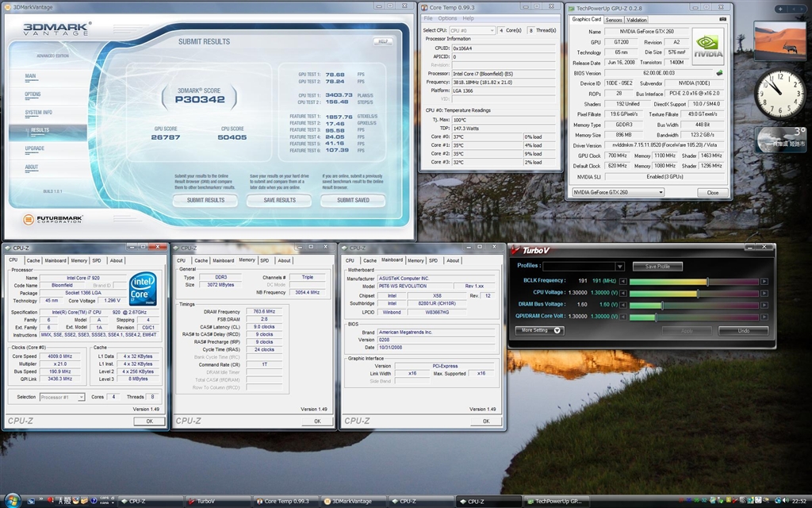Click the NVIDIA logo in GPU-Z
This screenshot has width=812, height=508.
[x=707, y=44]
